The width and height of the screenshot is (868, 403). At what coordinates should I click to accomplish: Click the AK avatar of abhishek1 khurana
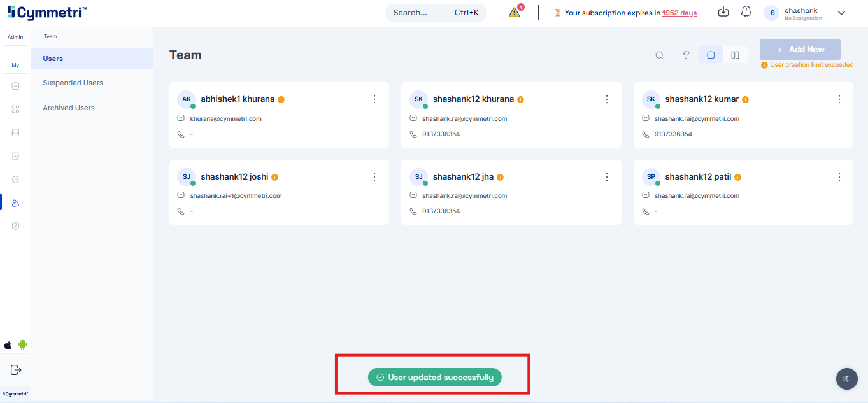187,99
